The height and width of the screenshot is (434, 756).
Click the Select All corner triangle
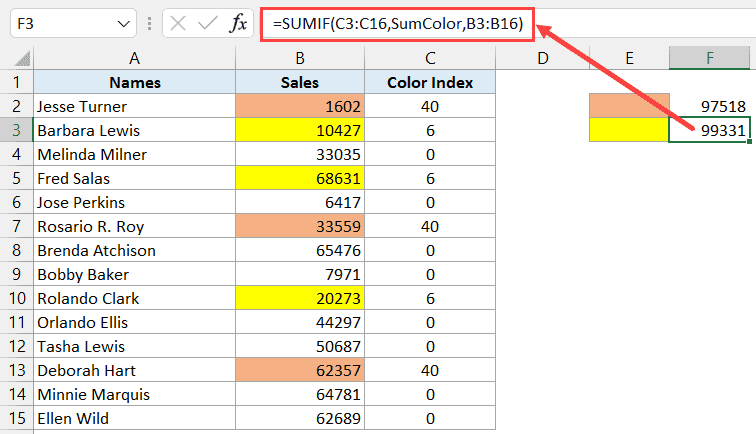point(23,58)
